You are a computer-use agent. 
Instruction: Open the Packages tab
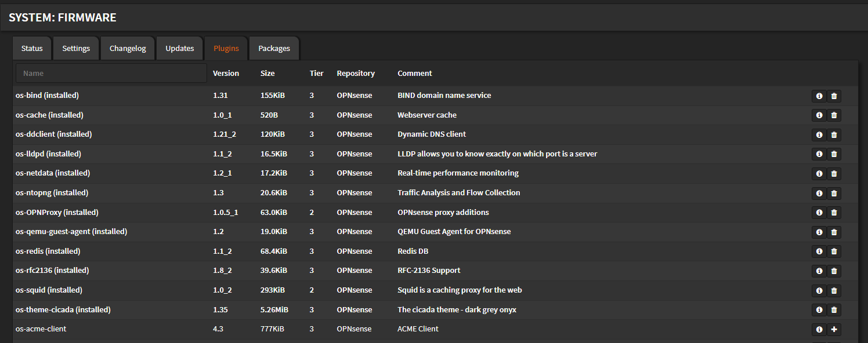[274, 48]
